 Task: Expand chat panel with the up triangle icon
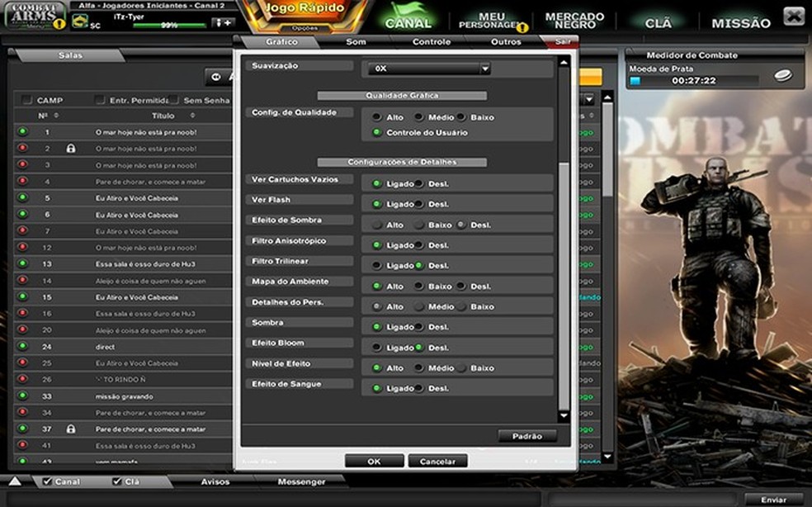[15, 481]
